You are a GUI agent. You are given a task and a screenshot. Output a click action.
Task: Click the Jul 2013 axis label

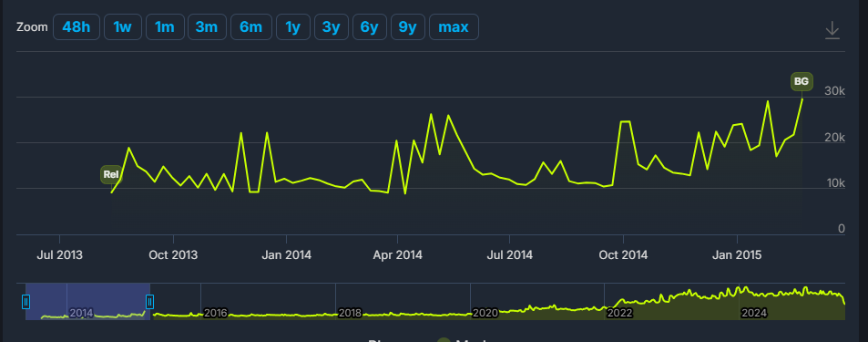pos(59,255)
